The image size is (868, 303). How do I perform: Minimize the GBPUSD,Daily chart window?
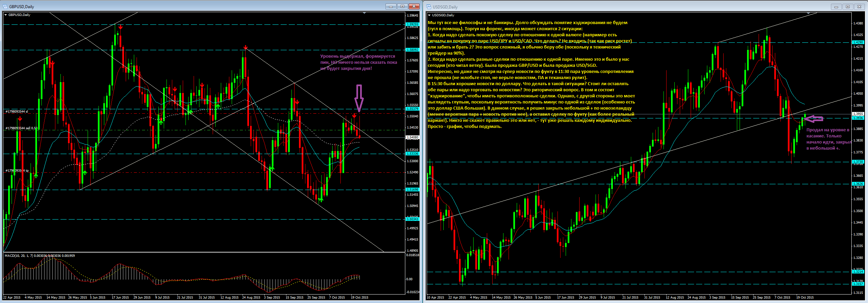click(391, 6)
